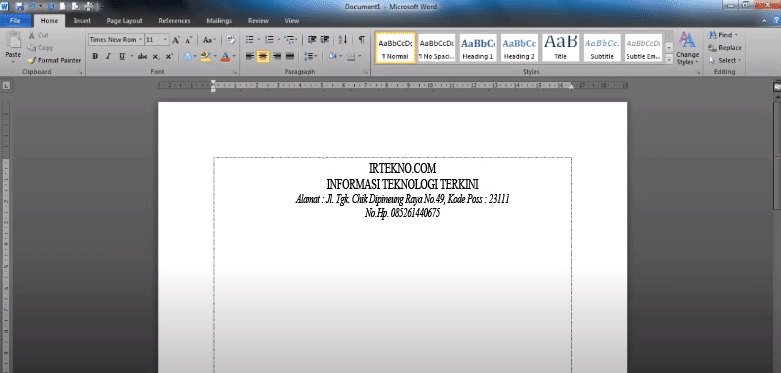This screenshot has width=781, height=373.
Task: Sort the selected text alphabetically
Action: [343, 40]
